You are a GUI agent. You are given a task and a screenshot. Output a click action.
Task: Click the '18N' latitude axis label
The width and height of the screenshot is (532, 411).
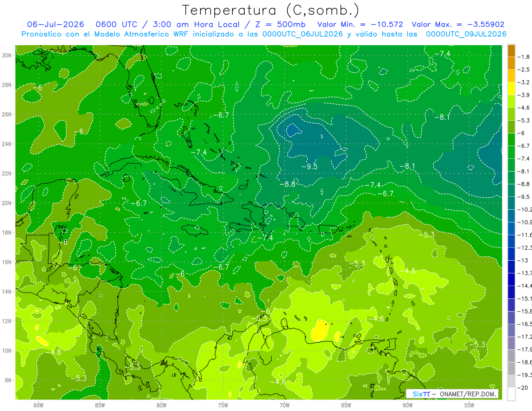click(x=8, y=233)
